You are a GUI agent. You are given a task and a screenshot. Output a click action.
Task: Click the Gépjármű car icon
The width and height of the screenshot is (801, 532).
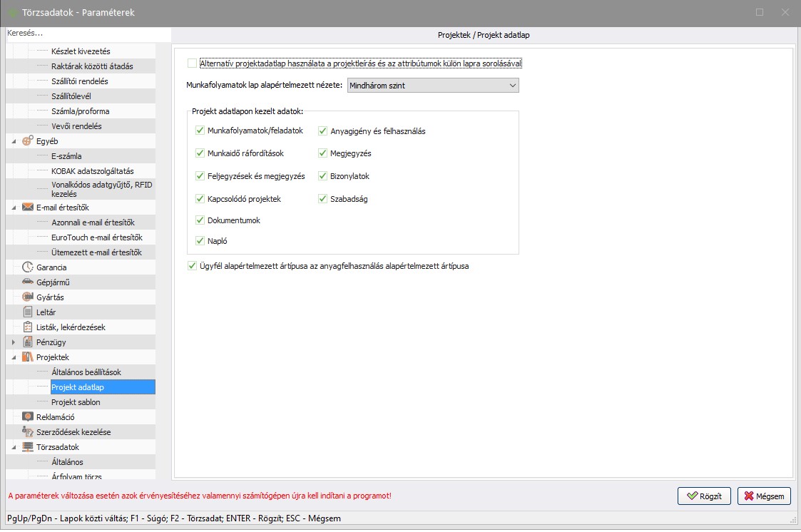point(28,282)
